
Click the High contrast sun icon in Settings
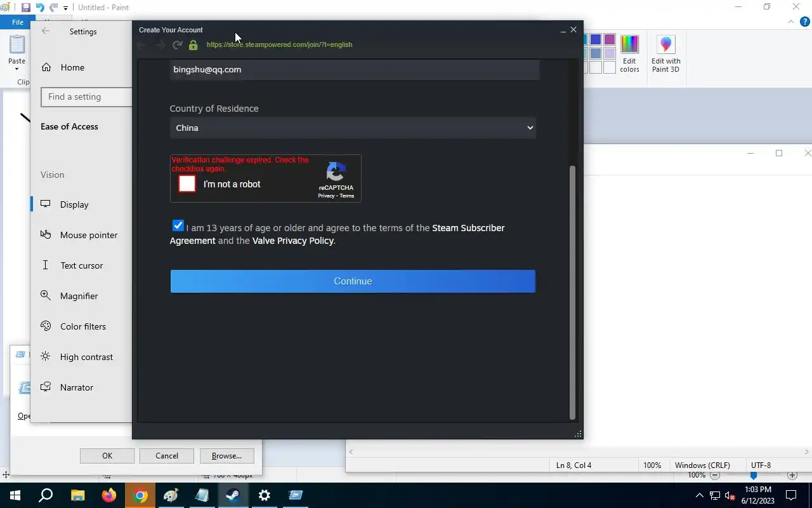(46, 356)
